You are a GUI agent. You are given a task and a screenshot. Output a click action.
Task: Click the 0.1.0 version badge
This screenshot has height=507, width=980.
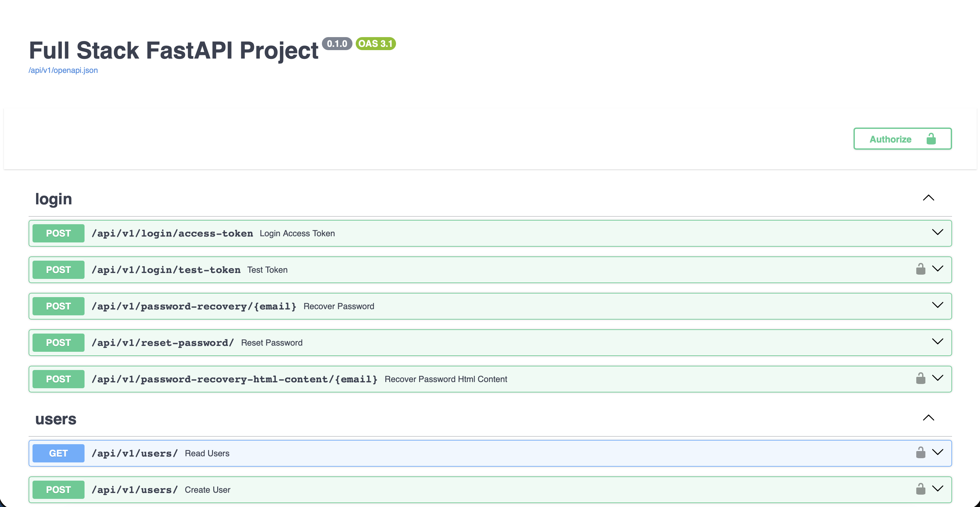pyautogui.click(x=337, y=44)
